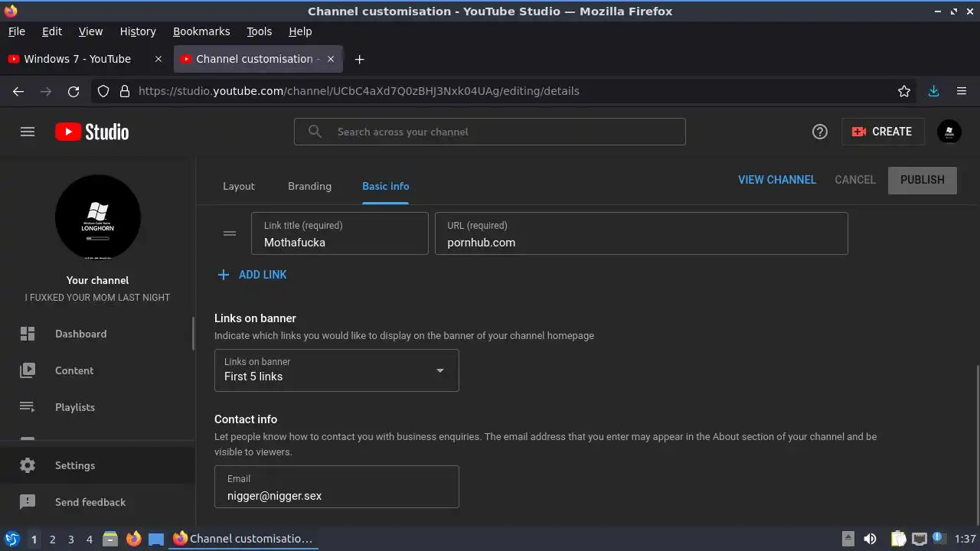Viewport: 980px width, 551px height.
Task: Open a new browser tab
Action: (x=359, y=59)
